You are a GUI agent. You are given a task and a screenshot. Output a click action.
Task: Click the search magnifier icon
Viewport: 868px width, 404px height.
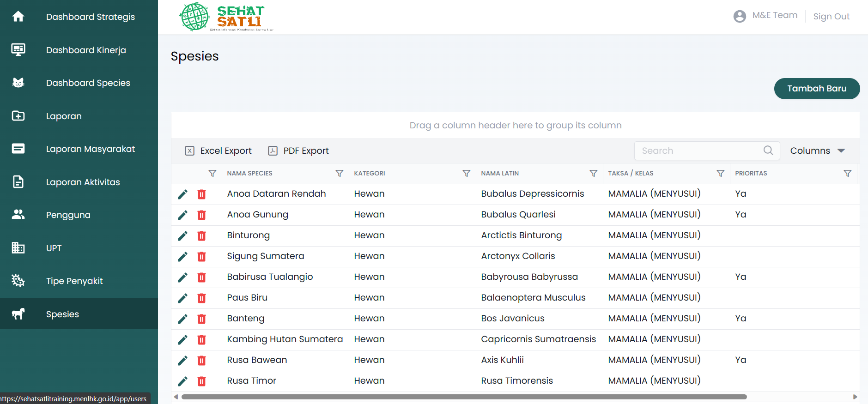[x=768, y=151]
